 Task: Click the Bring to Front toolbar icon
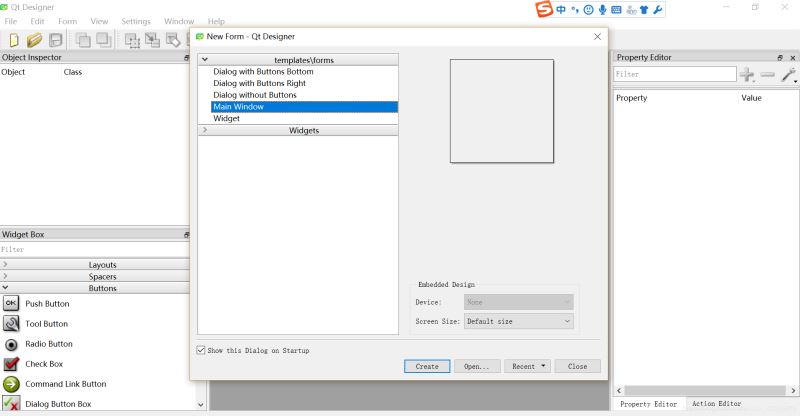[83, 40]
